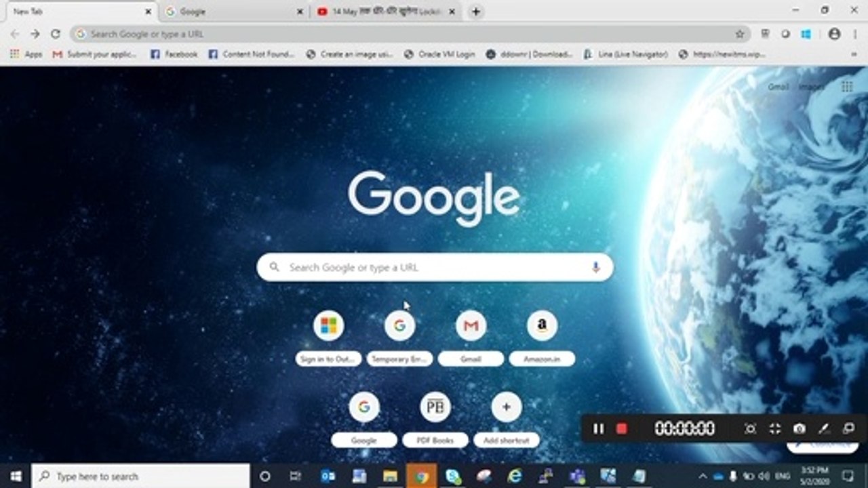Open the Google apps grid

point(847,87)
